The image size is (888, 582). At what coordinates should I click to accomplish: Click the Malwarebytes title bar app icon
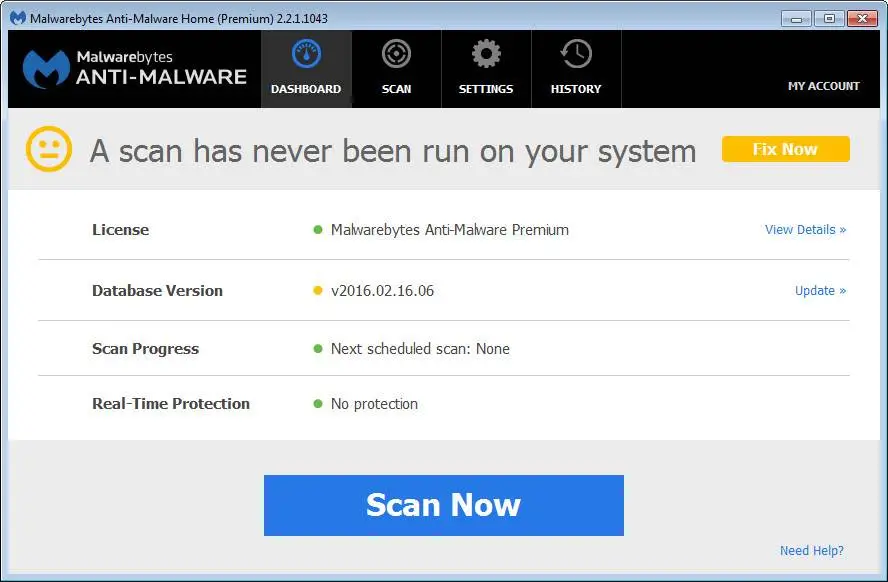(x=18, y=18)
